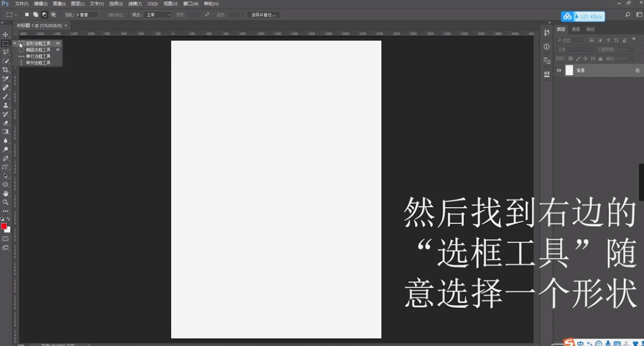Open the 不透明度 value dropdown
This screenshot has height=346, width=644.
tap(632, 49)
